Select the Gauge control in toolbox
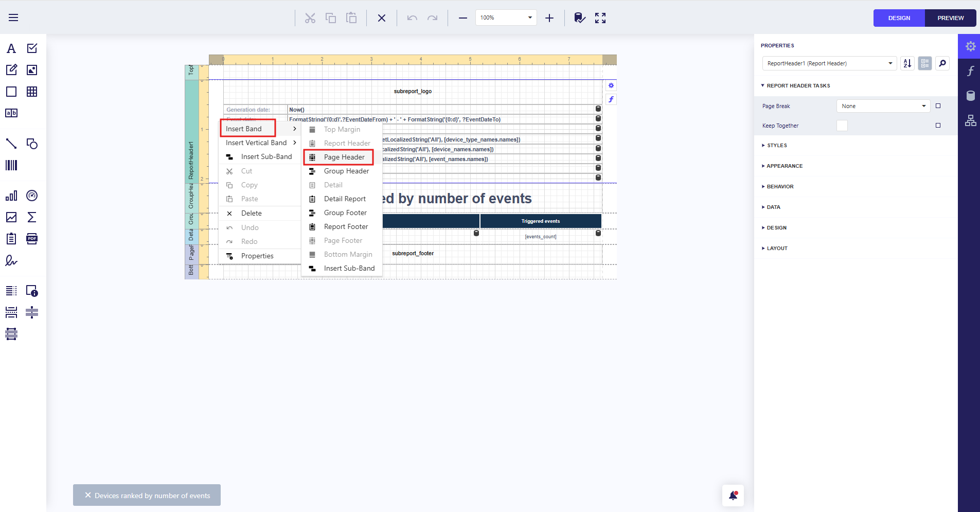This screenshot has width=980, height=512. click(32, 196)
